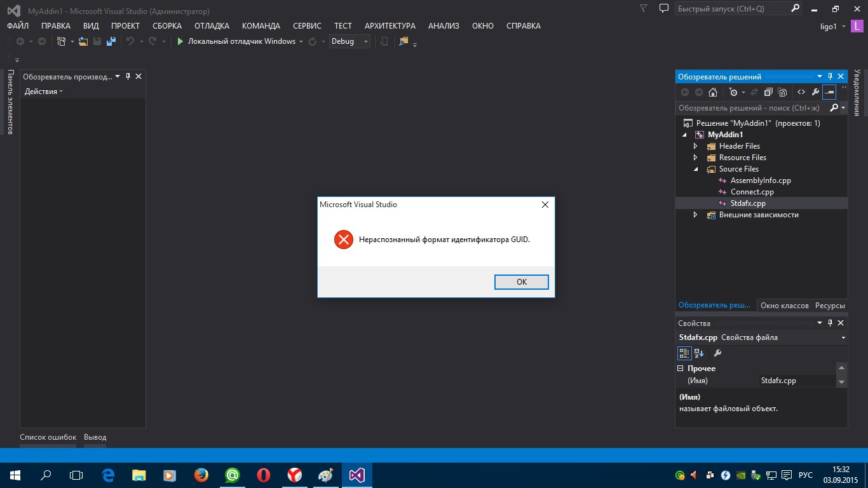This screenshot has height=488, width=868.
Task: Select Connect.cpp in Solution Explorer
Action: (x=752, y=192)
